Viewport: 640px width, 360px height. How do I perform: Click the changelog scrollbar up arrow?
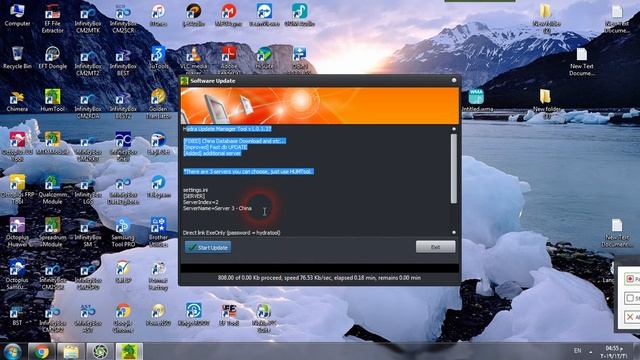click(453, 129)
